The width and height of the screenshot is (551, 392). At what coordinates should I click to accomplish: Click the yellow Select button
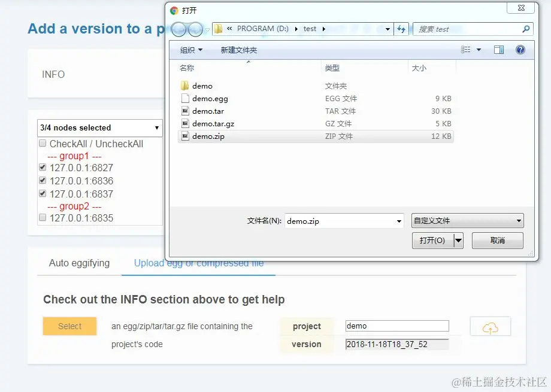pos(69,326)
